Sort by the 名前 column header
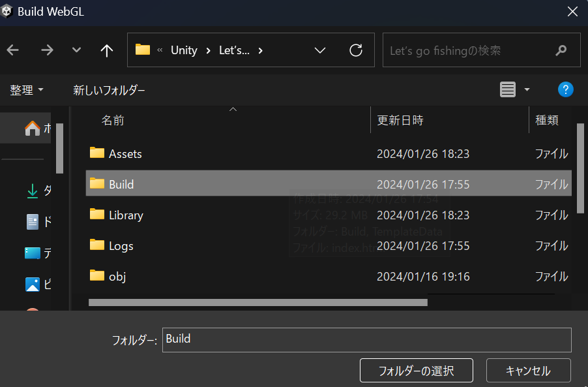Viewport: 588px width, 387px height. 113,121
